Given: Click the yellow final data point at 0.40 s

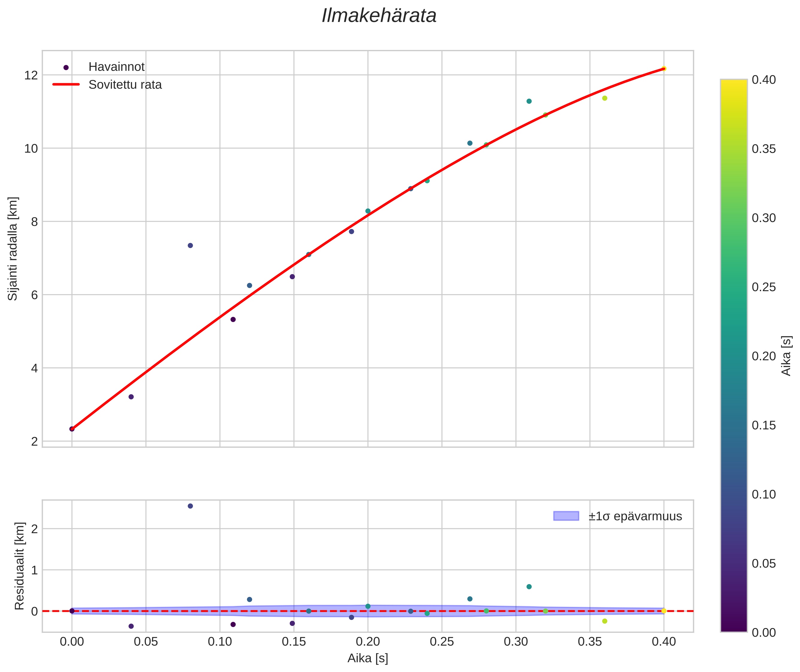Looking at the screenshot, I should click(663, 69).
